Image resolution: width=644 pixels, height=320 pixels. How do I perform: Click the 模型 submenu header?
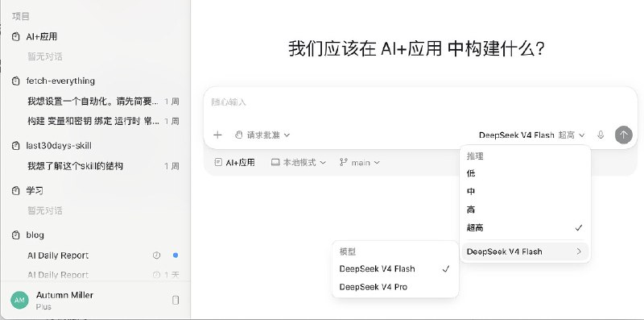tap(348, 251)
